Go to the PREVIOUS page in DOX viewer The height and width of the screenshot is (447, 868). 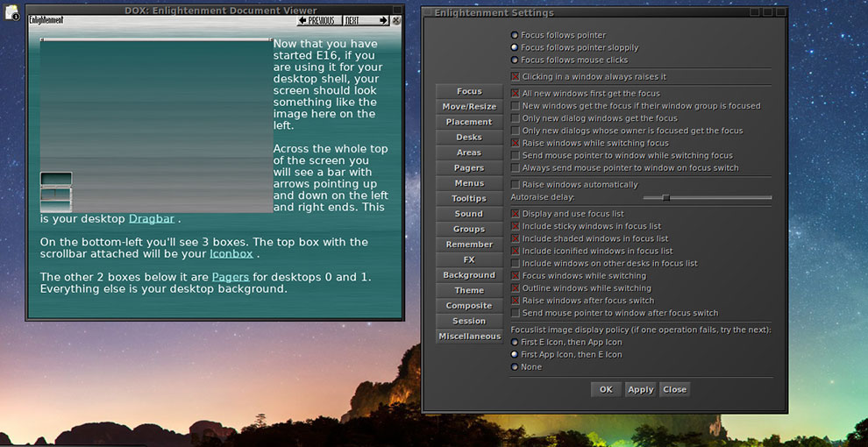(x=318, y=20)
